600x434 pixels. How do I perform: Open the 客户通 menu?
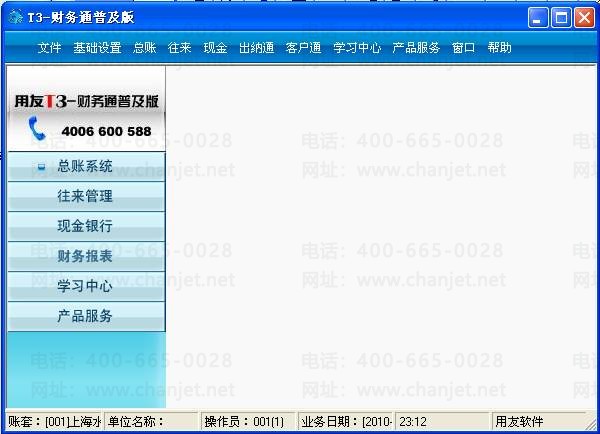point(303,48)
